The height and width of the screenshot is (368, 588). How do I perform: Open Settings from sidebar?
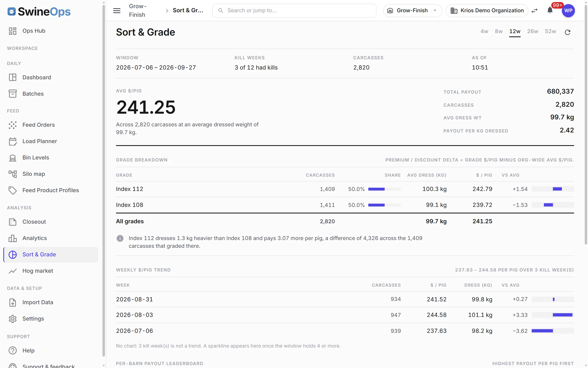tap(51, 319)
